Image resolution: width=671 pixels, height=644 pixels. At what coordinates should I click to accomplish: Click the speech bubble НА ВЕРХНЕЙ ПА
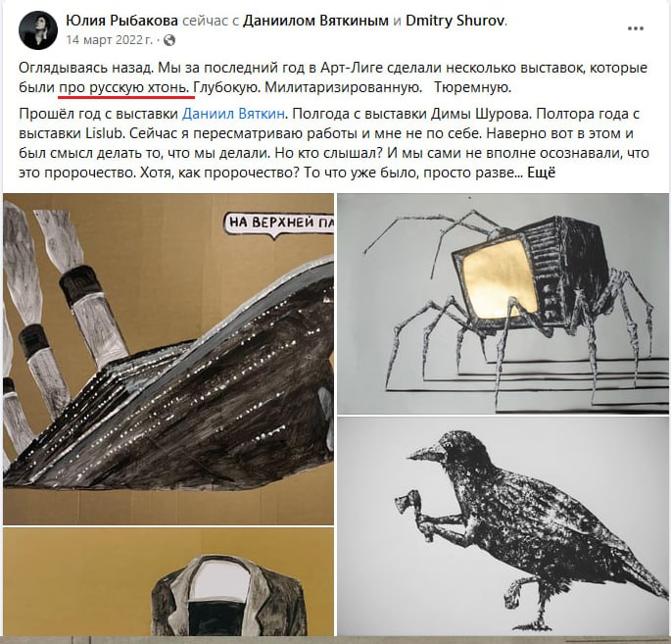[279, 223]
